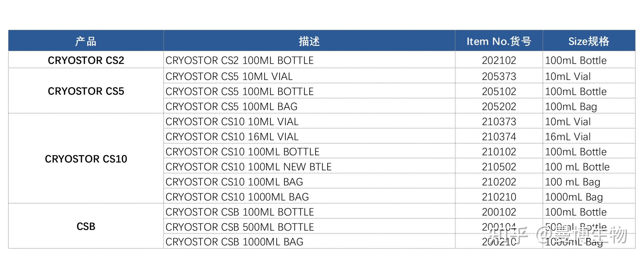Click the CRYOSTOR CS5 10ML VIAL description
644x262 pixels.
click(229, 76)
